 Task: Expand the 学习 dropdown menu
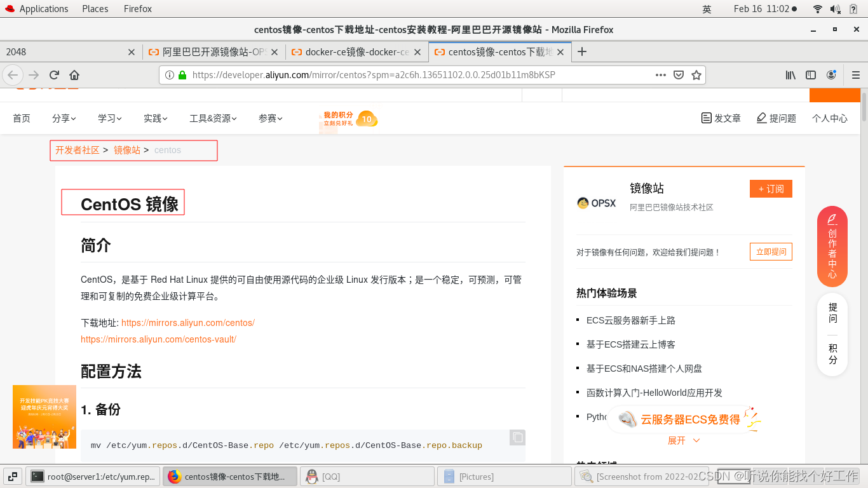(x=110, y=118)
